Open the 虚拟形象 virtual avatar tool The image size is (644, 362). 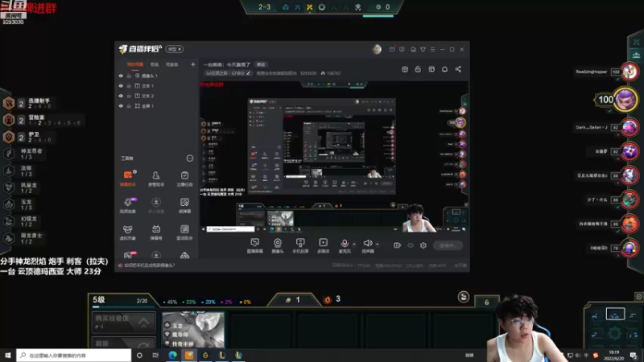pos(128,232)
